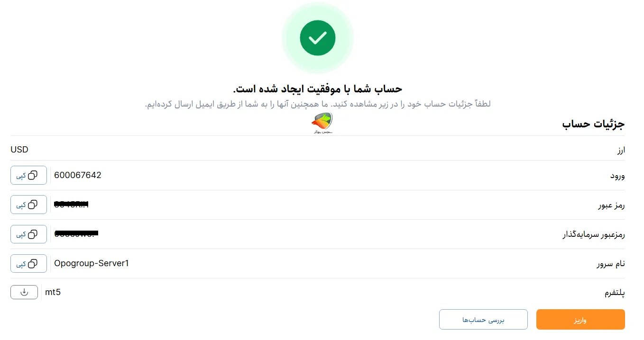Viewport: 644px width, 340px height.
Task: Click the green success checkmark icon
Action: [x=318, y=38]
